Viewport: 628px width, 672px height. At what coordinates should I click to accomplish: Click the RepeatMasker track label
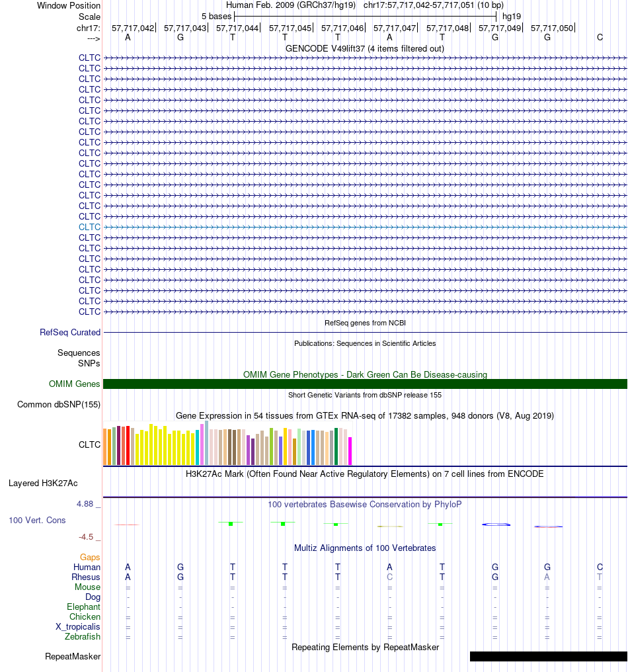73,657
